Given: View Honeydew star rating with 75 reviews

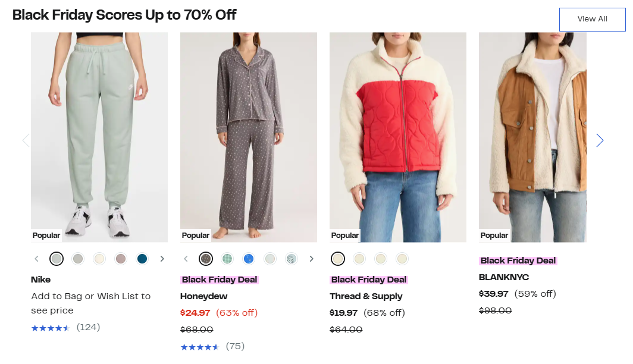Looking at the screenshot, I should [199, 347].
